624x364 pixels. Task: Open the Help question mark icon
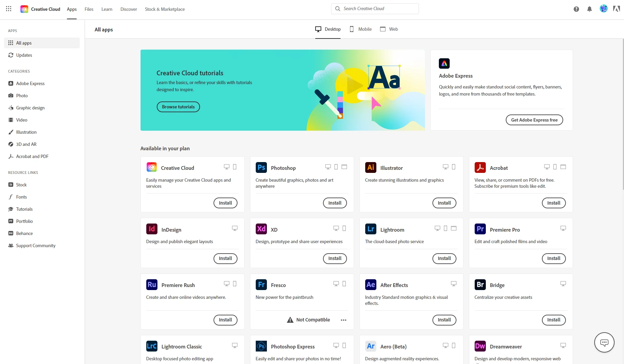pyautogui.click(x=576, y=9)
